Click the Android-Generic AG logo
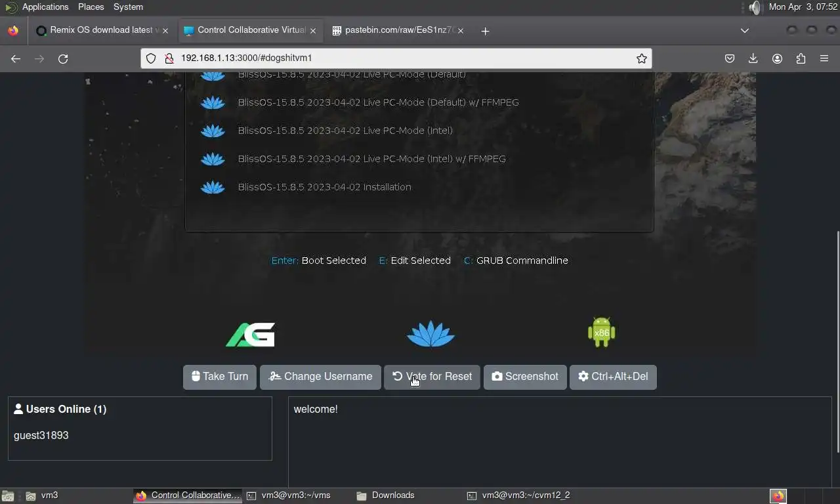The width and height of the screenshot is (840, 504). 250,334
